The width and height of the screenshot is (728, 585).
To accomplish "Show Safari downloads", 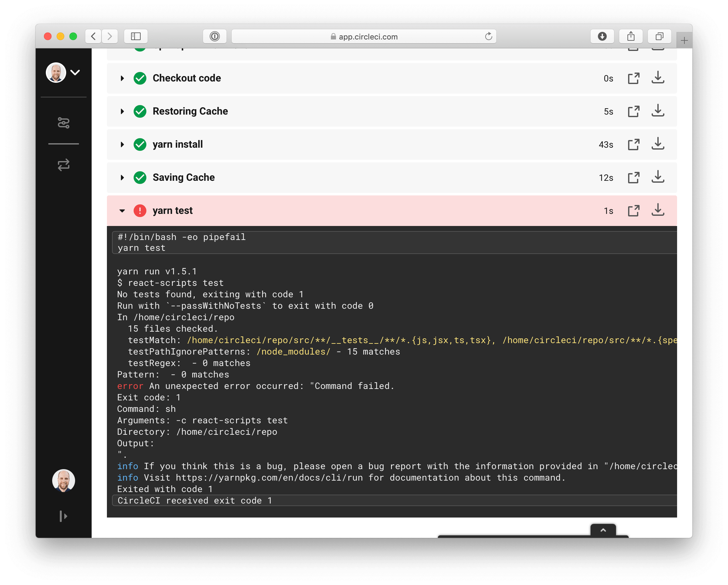I will click(x=602, y=36).
